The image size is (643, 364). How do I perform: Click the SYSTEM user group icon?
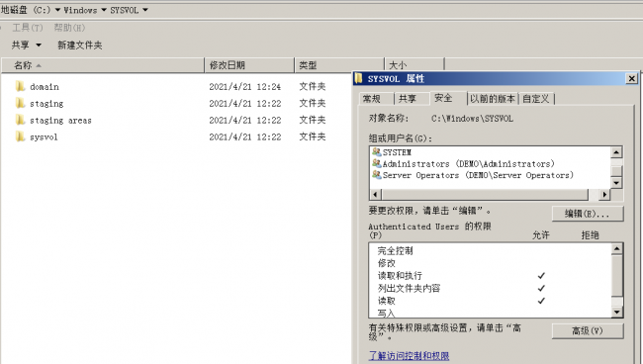pos(377,152)
